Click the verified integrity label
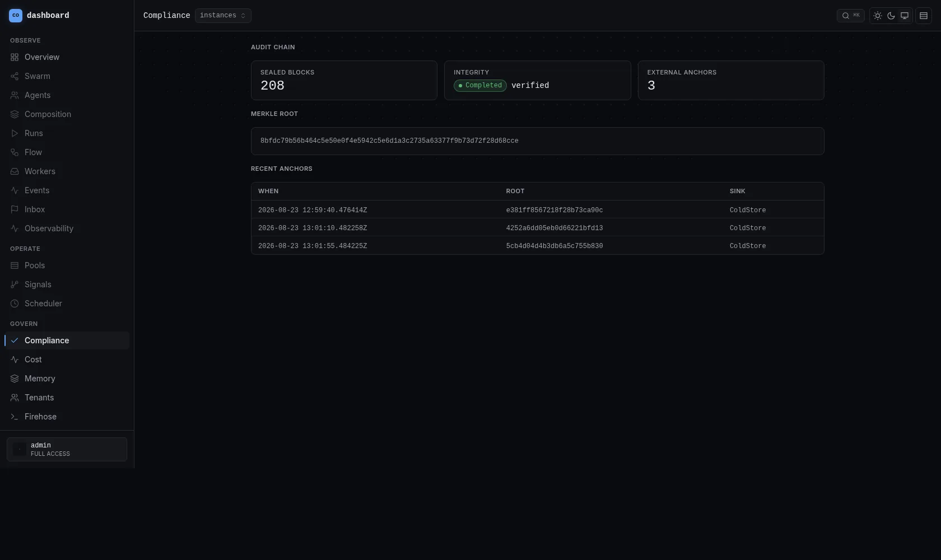This screenshot has height=560, width=941. pos(530,86)
